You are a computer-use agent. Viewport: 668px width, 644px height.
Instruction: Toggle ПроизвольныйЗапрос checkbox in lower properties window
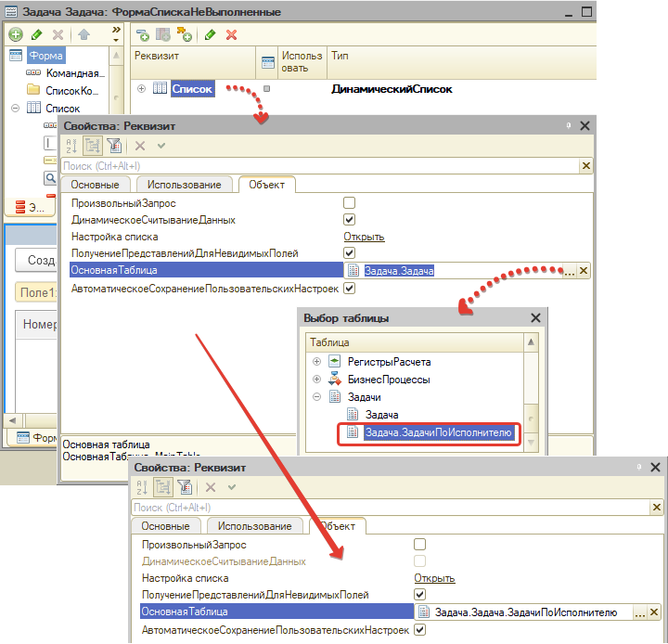[x=419, y=545]
